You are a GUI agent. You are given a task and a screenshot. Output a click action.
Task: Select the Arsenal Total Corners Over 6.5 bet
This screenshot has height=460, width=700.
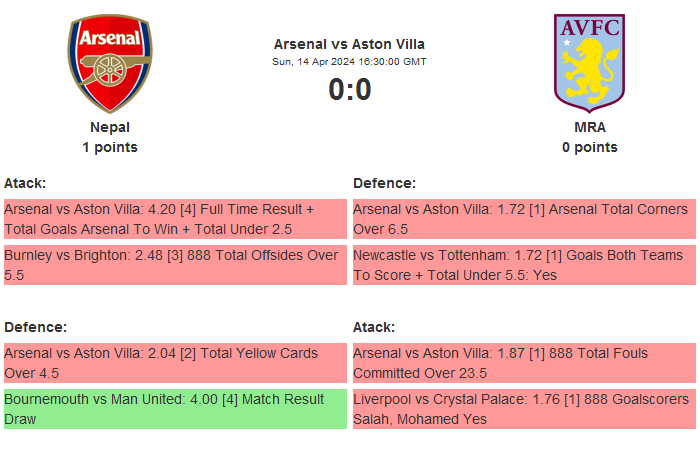[524, 219]
